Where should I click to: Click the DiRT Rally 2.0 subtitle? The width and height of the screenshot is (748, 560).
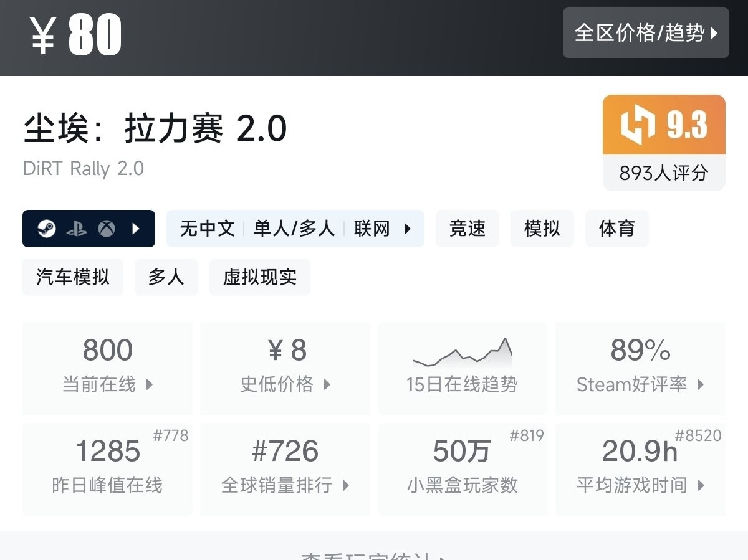pos(84,169)
